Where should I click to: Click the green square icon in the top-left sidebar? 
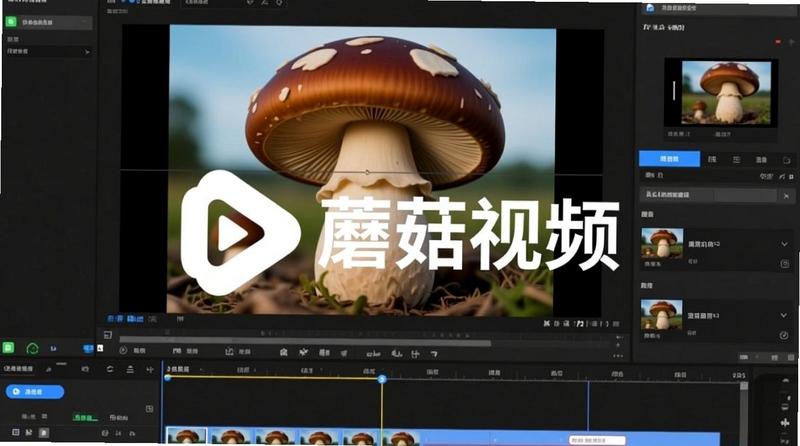click(11, 22)
